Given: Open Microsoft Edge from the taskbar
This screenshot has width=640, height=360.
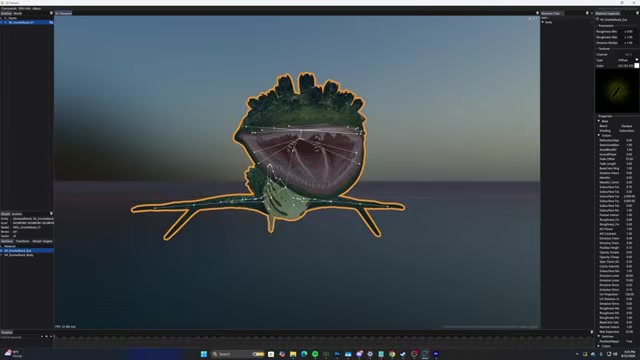Looking at the screenshot, I should click(x=304, y=354).
